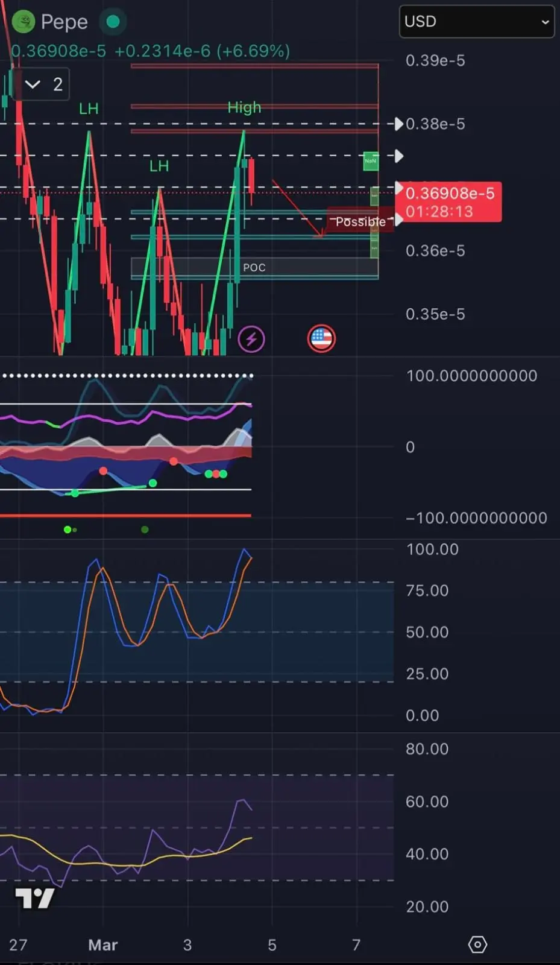Image resolution: width=560 pixels, height=965 pixels.
Task: Select the POC label on chart
Action: click(x=254, y=267)
